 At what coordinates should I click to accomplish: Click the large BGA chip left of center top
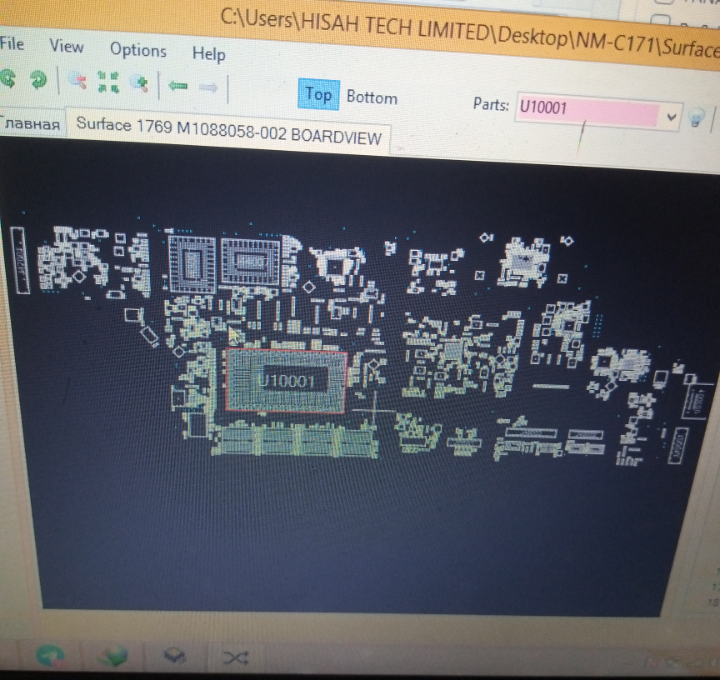coord(192,264)
